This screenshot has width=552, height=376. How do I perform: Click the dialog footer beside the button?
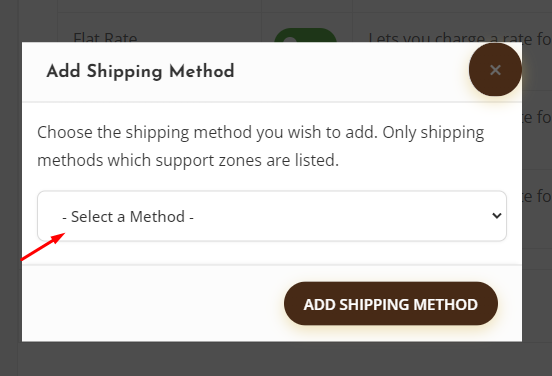pyautogui.click(x=151, y=303)
